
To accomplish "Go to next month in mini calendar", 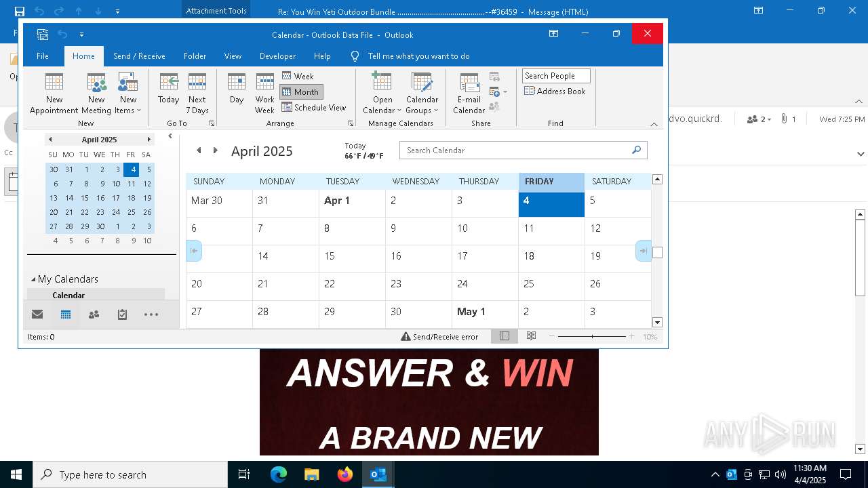I will coord(149,140).
